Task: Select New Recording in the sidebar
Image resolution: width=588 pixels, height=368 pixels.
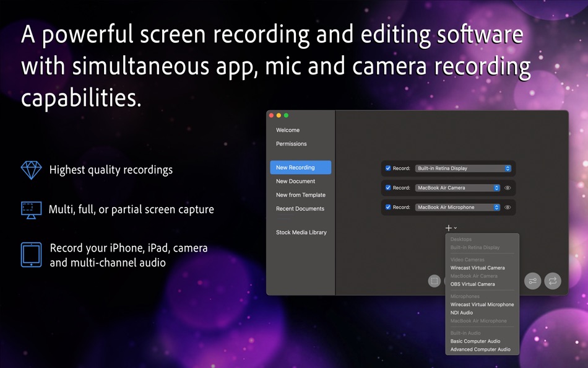Action: click(297, 167)
